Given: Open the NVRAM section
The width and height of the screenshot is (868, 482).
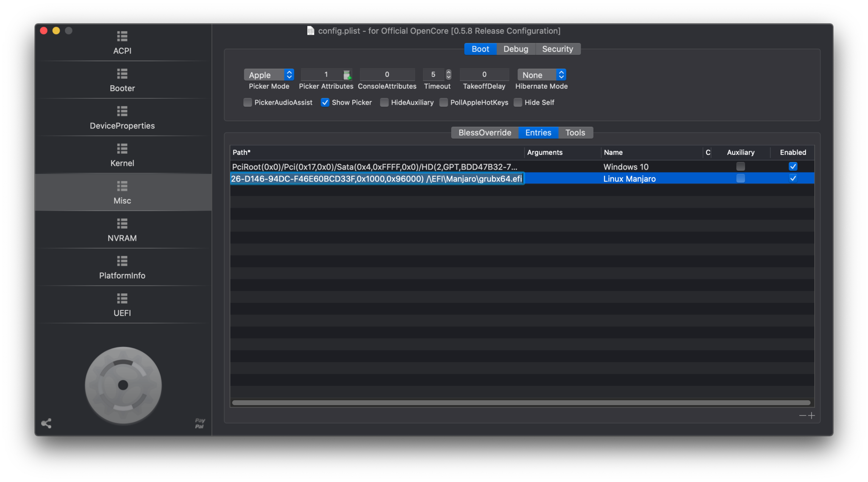Looking at the screenshot, I should pyautogui.click(x=122, y=230).
